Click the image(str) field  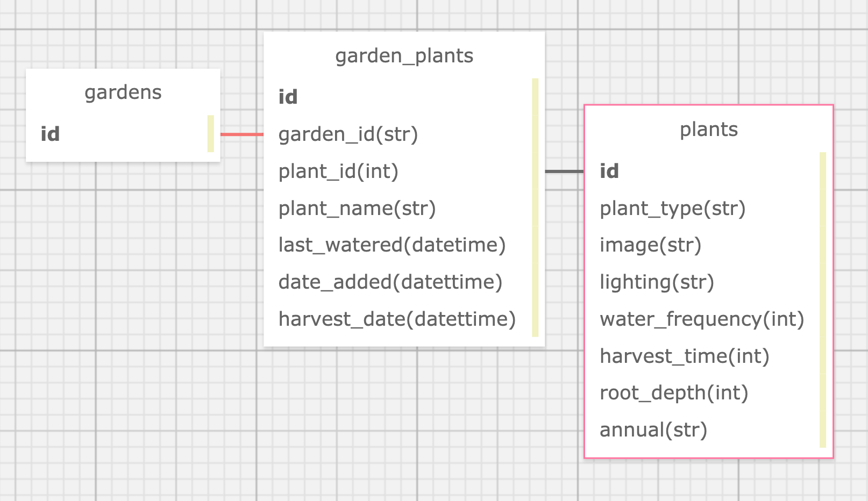click(651, 245)
